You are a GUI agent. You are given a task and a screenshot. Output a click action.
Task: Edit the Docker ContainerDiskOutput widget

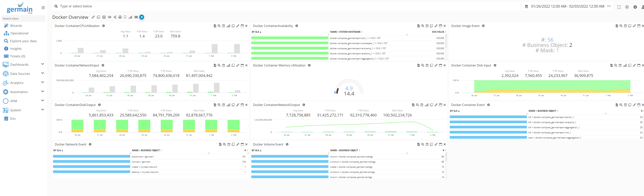pyautogui.click(x=237, y=105)
